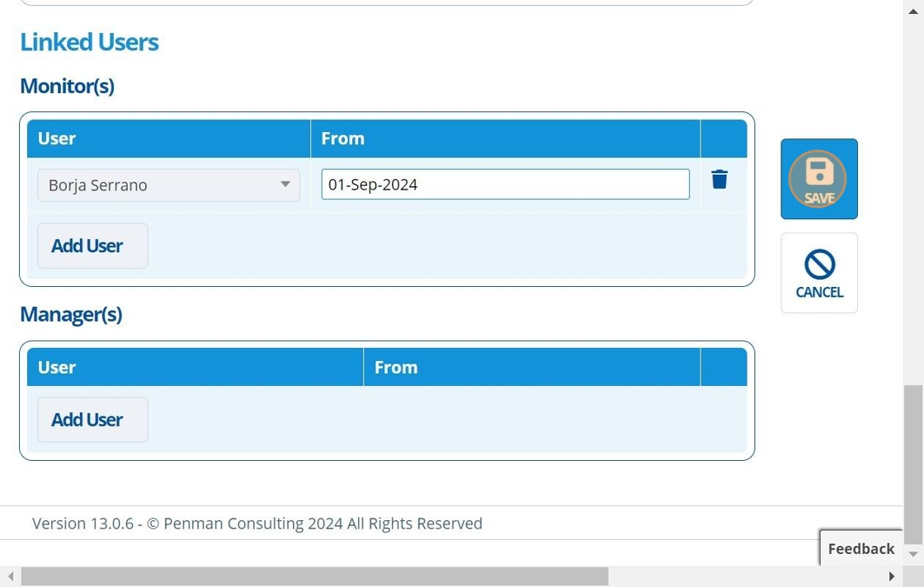Image resolution: width=924 pixels, height=587 pixels.
Task: Click the horizontal scrollbar thumb
Action: (x=313, y=576)
